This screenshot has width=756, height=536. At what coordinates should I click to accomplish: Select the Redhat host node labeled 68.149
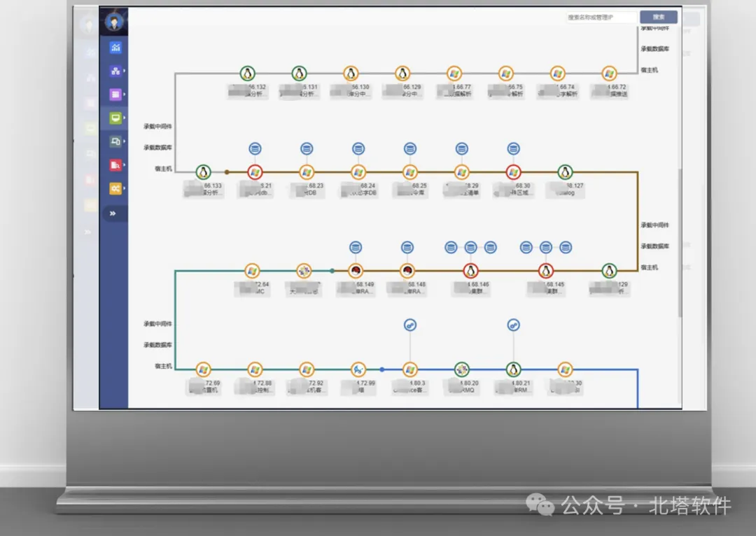356,271
